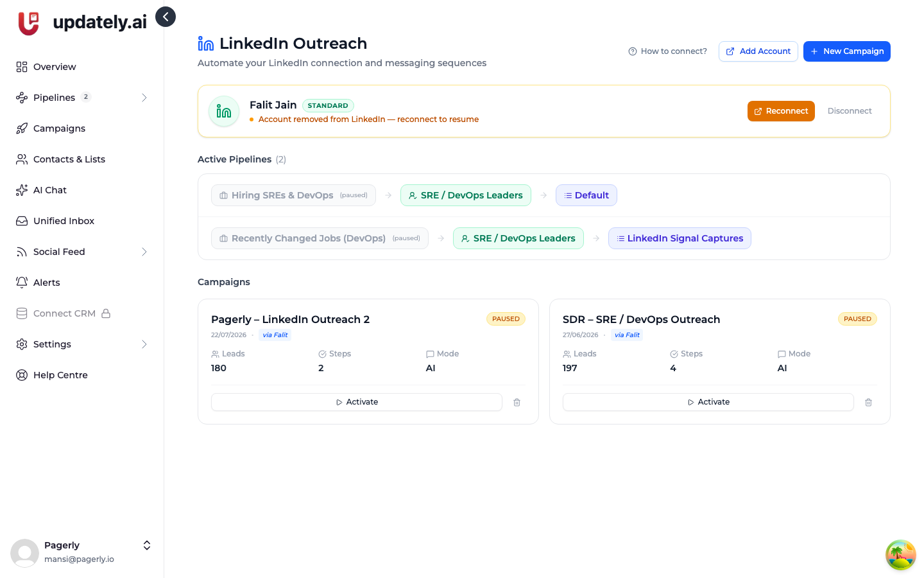Screen dimensions: 924x578
Task: Open the Recently Changed Jobs (DevOps) chip
Action: pyautogui.click(x=320, y=238)
